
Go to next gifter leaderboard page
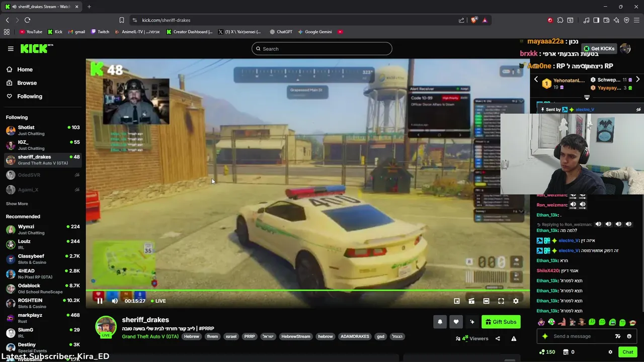tap(637, 79)
